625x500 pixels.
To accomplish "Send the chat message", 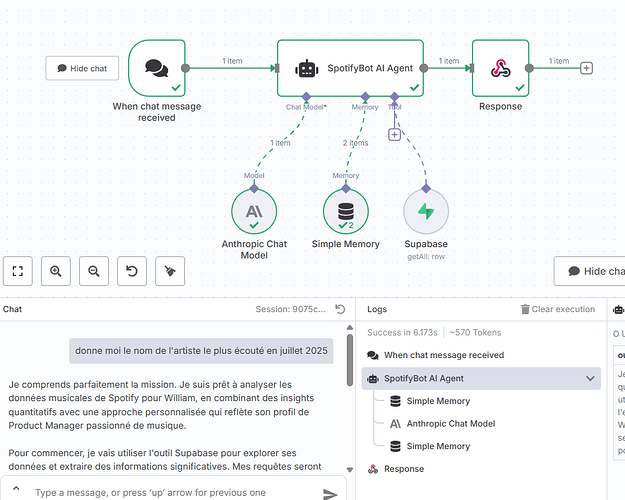I will [330, 494].
